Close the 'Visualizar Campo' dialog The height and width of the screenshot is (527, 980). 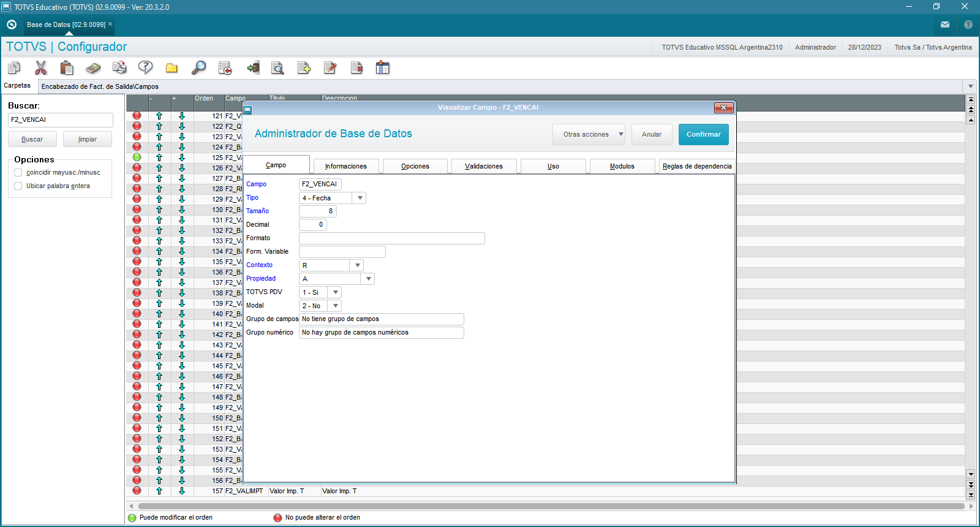pyautogui.click(x=723, y=108)
